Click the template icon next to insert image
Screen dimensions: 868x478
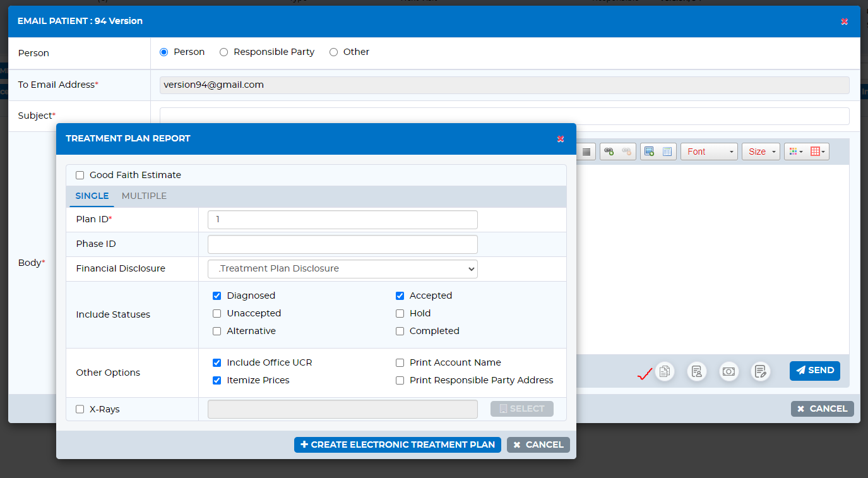pos(667,152)
